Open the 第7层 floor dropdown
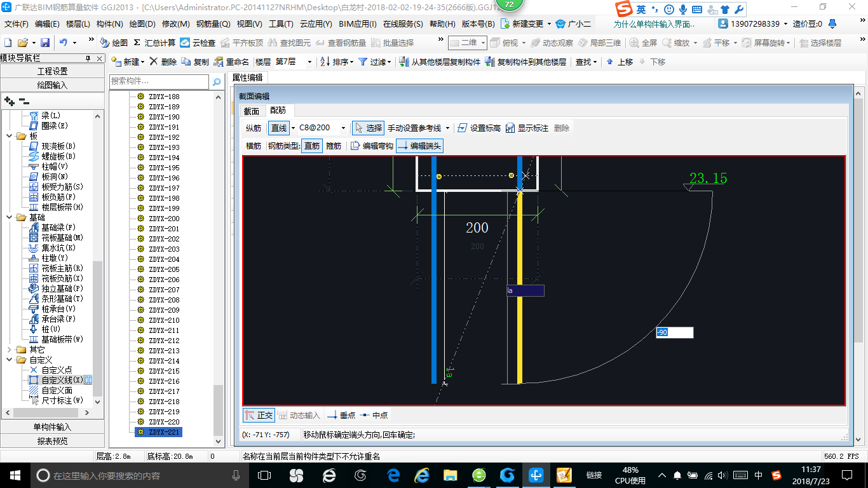The width and height of the screenshot is (868, 488). click(309, 62)
